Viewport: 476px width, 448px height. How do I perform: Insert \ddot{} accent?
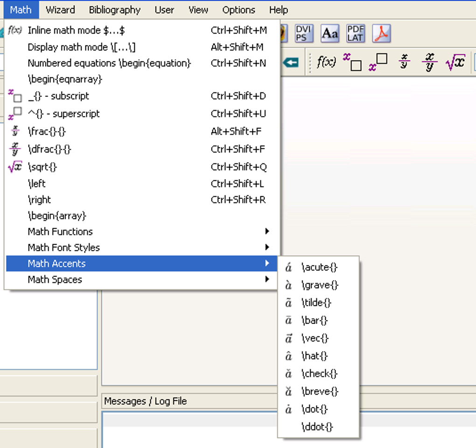318,427
